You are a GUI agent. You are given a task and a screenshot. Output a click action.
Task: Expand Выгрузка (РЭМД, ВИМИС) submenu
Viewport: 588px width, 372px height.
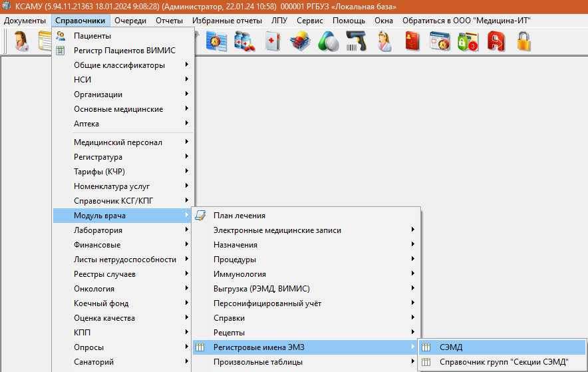(x=261, y=289)
